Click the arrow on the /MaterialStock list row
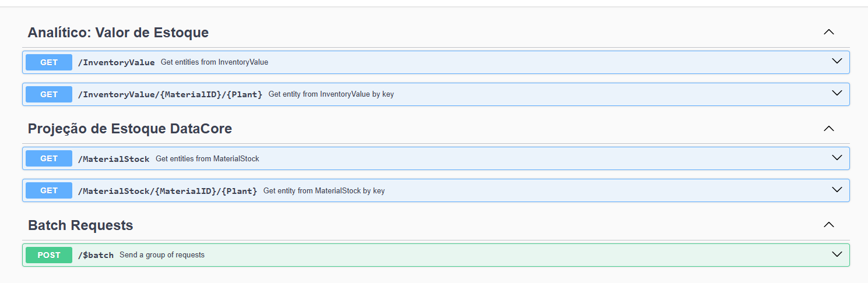This screenshot has height=283, width=868. pos(837,158)
